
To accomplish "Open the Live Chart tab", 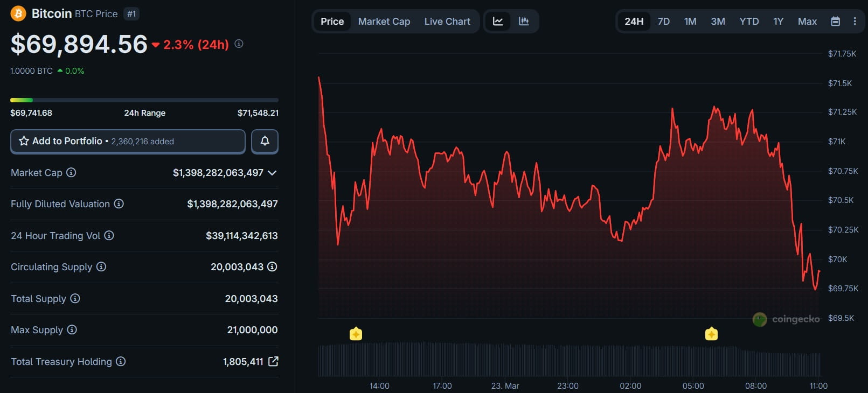I will [447, 22].
